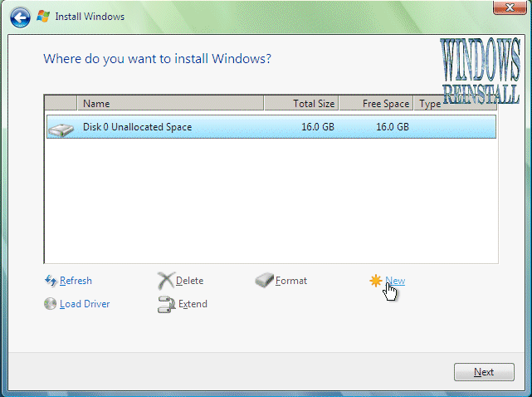
Task: Choose the Extend option
Action: click(193, 304)
